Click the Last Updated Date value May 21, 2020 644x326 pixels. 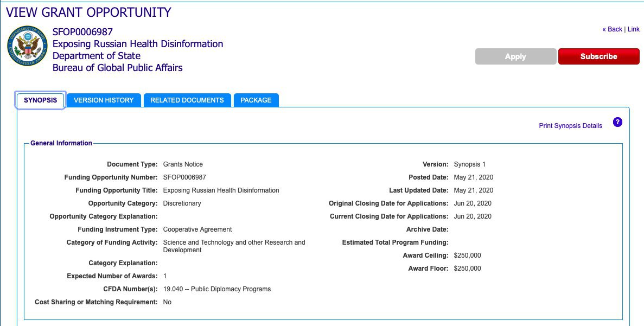point(474,190)
